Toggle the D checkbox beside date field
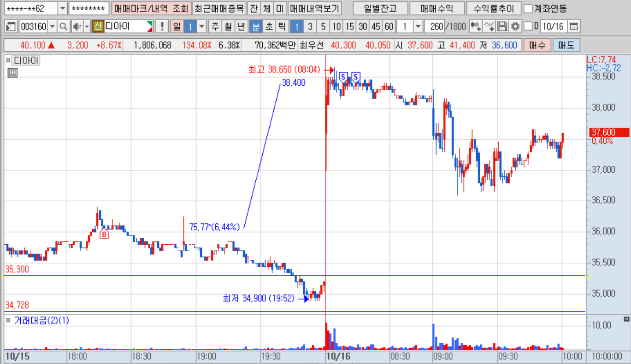The height and width of the screenshot is (364, 631). (x=528, y=26)
